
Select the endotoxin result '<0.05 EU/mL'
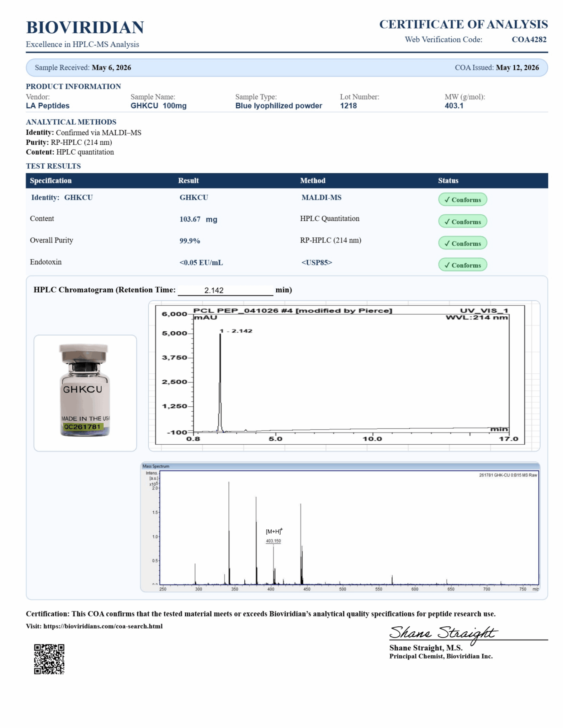coord(201,263)
